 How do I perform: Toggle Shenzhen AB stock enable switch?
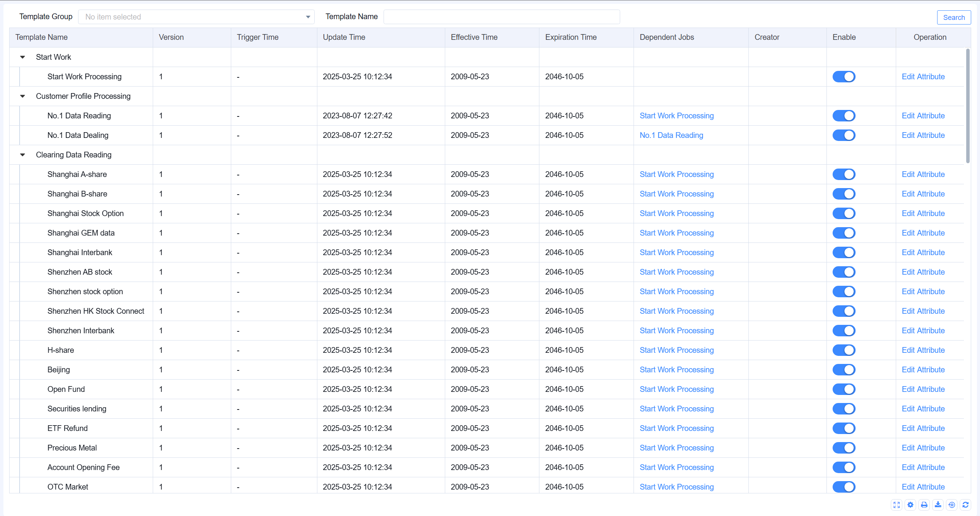coord(844,272)
